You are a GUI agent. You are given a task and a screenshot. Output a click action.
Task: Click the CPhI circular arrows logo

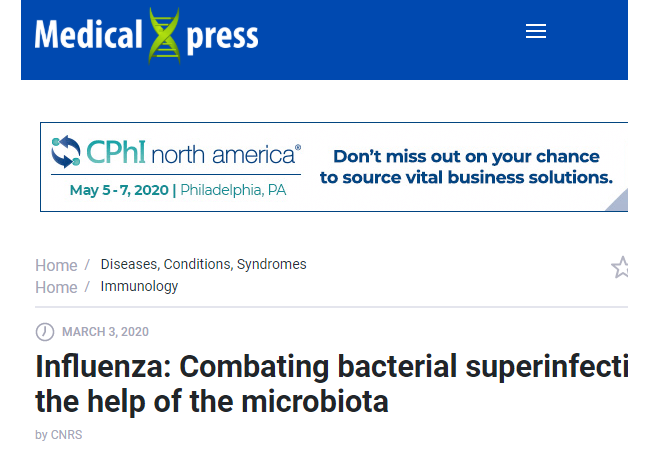66,152
